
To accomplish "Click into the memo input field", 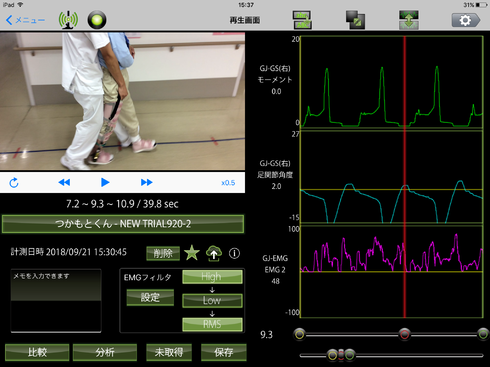I will click(56, 301).
